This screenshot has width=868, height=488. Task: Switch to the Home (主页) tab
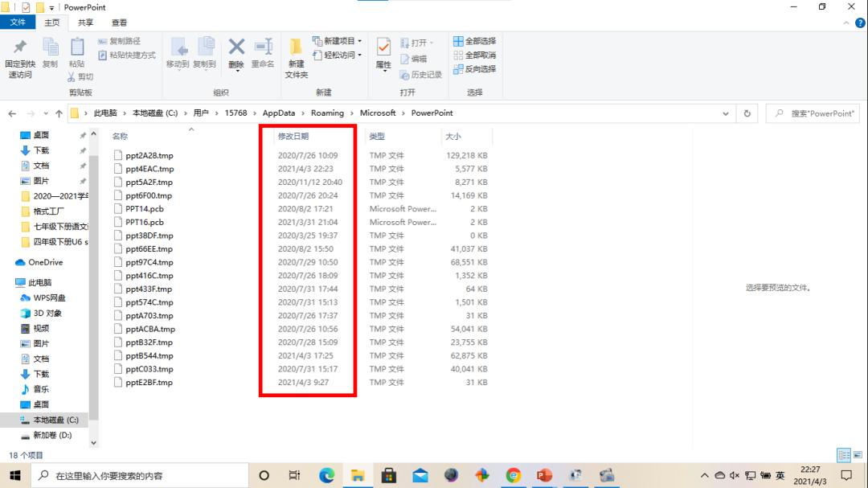click(x=51, y=23)
